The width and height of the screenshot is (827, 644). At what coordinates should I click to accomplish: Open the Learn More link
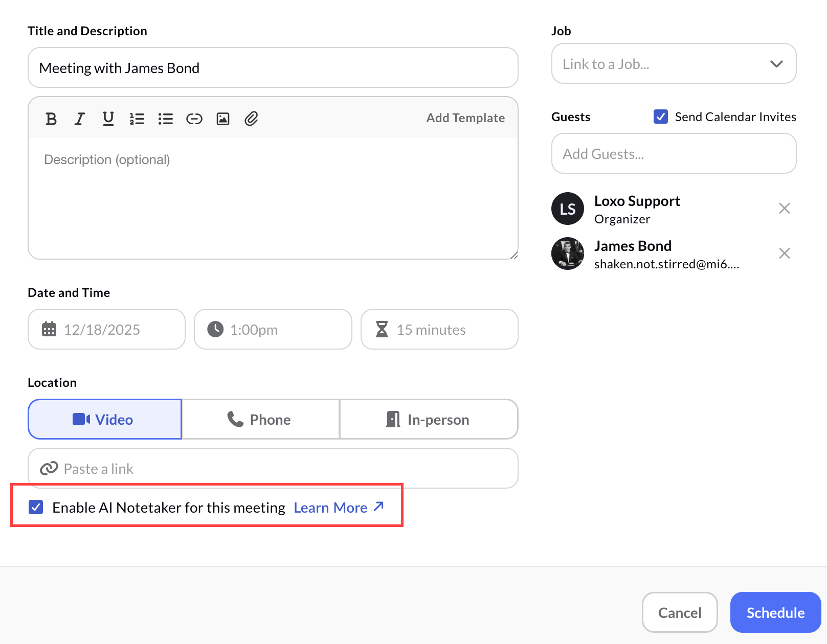(x=339, y=508)
